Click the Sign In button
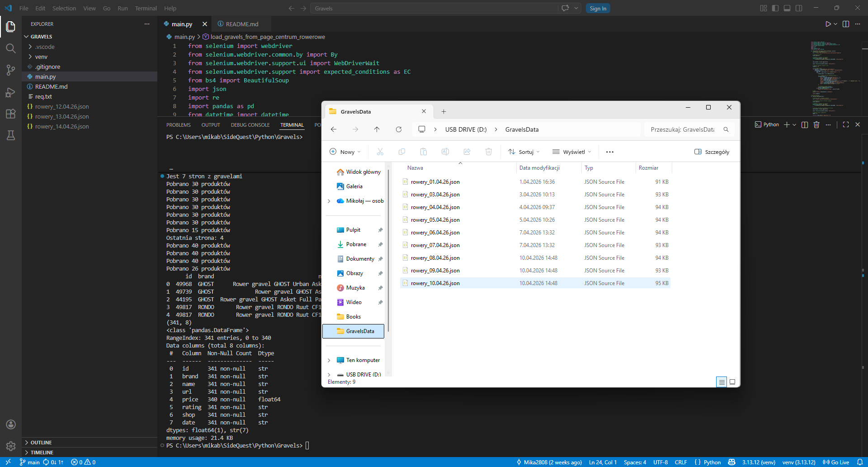This screenshot has height=467, width=868. [x=598, y=8]
